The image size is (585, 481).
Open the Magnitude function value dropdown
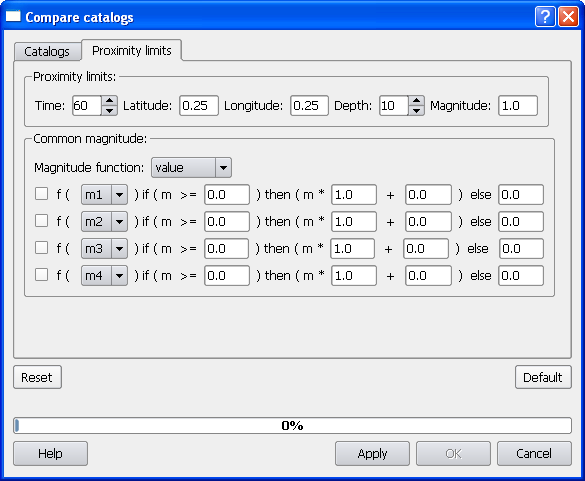191,168
